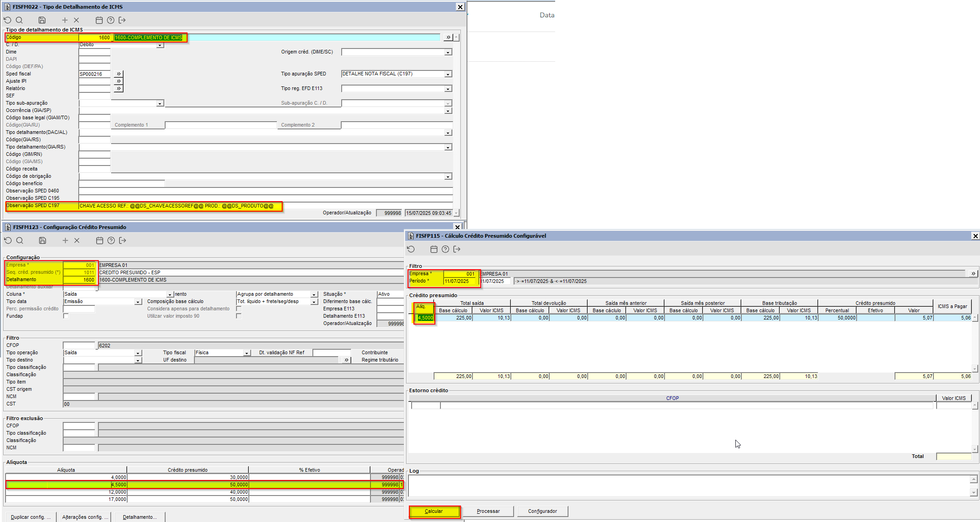Toggle the Fundap checkbox
The image size is (980, 522).
pyautogui.click(x=66, y=316)
